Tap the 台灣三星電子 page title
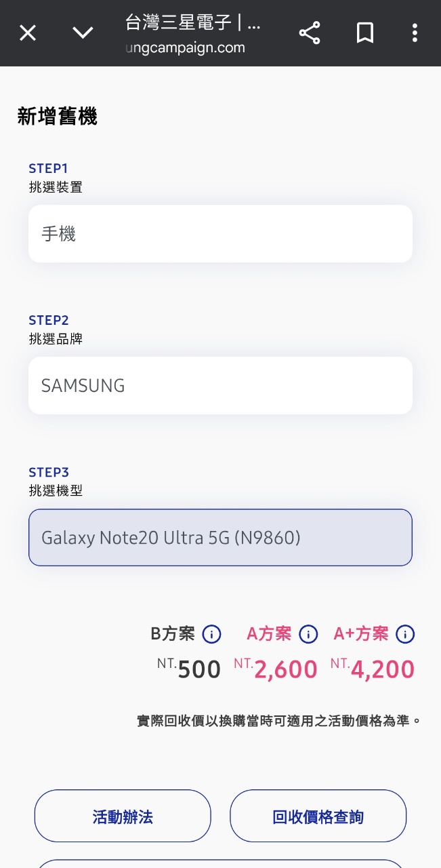 193,23
